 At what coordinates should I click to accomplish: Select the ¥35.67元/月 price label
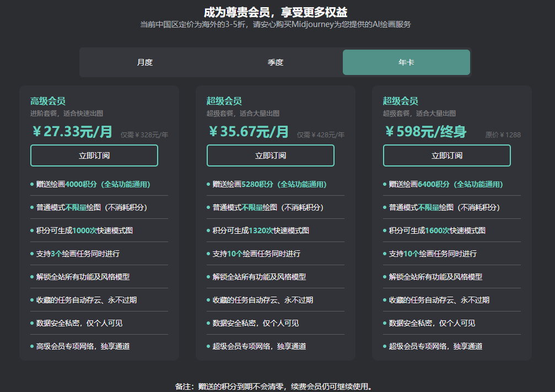click(249, 132)
